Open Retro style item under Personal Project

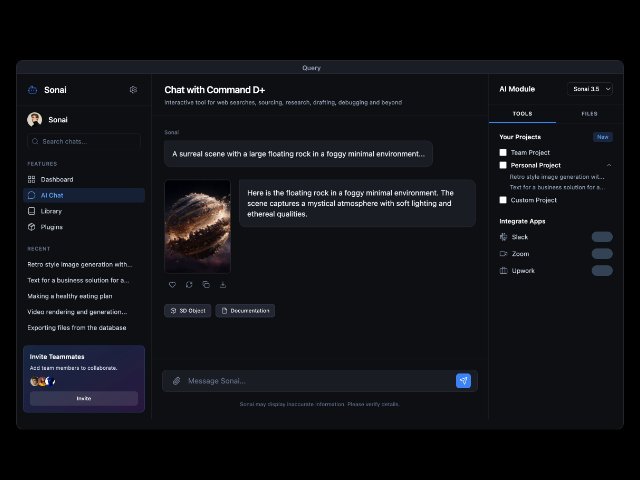coord(557,177)
